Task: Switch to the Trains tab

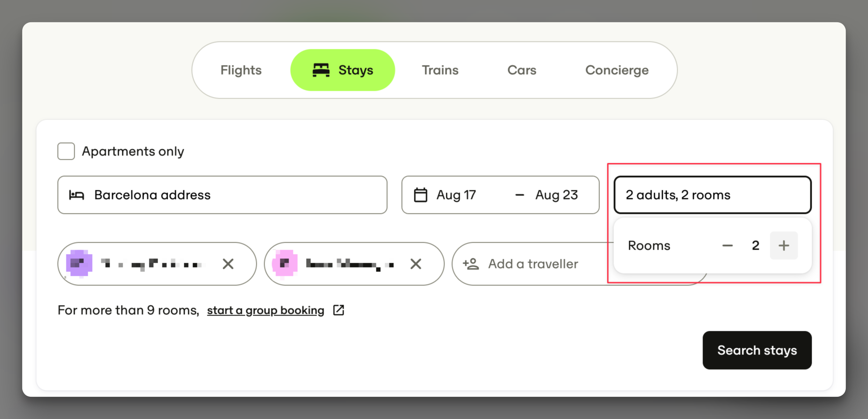Action: pos(440,70)
